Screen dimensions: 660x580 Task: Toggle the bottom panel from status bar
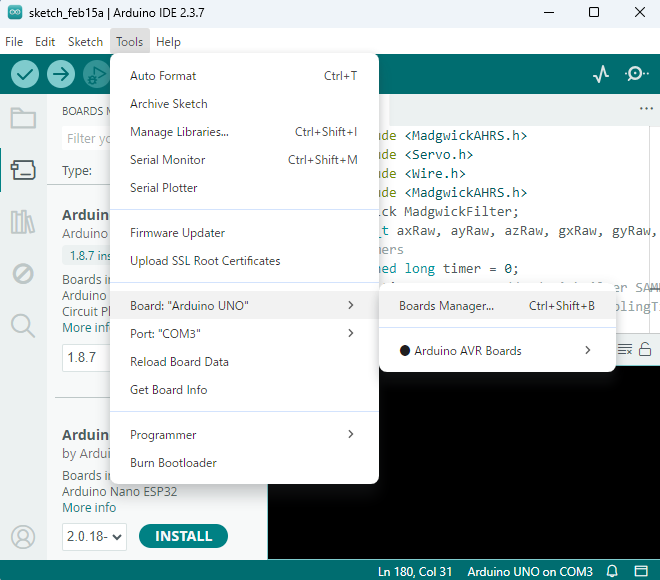[640, 572]
